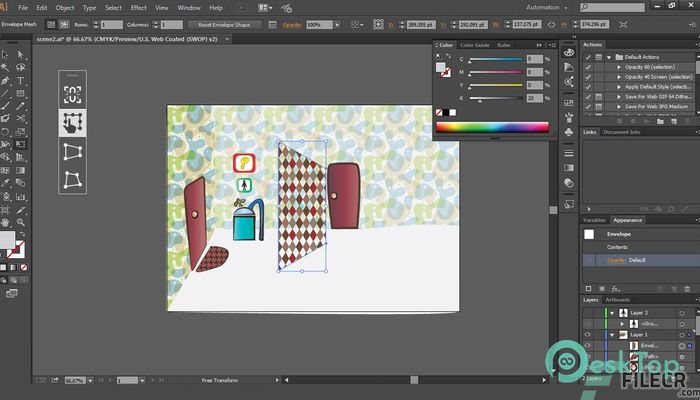Select the Eyedropper tool
This screenshot has height=400, width=700.
(x=5, y=183)
